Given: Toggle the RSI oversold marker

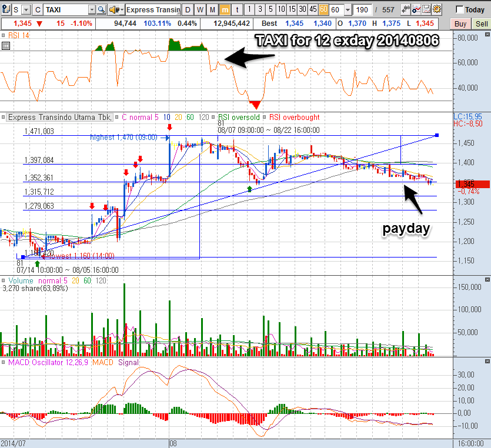Looking at the screenshot, I should (213, 118).
